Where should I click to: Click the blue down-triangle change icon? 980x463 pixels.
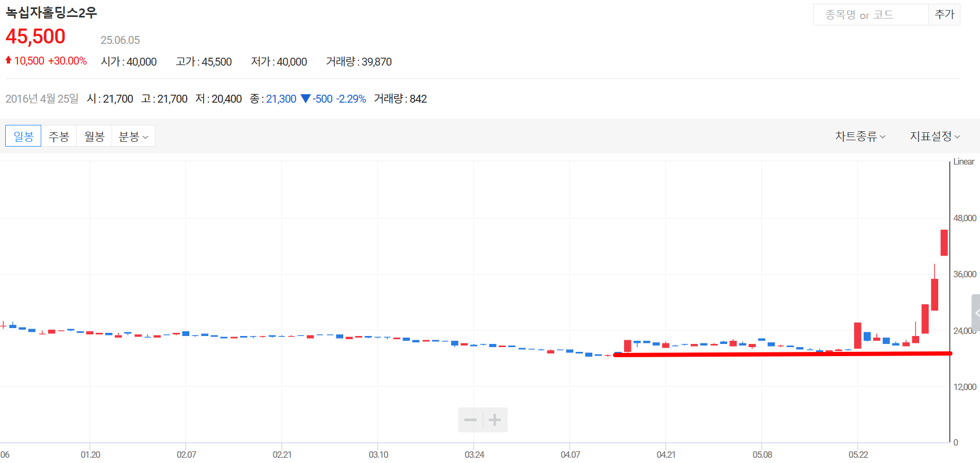tap(305, 98)
